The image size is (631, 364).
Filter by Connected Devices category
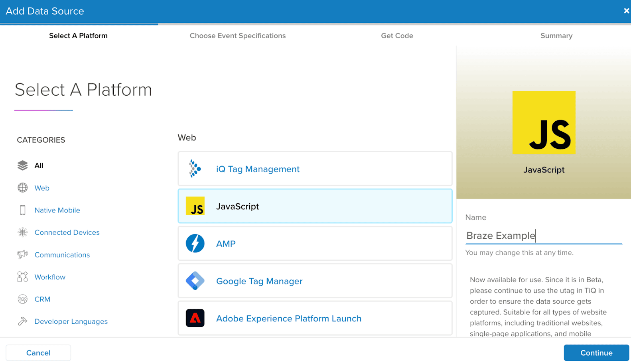pyautogui.click(x=67, y=232)
